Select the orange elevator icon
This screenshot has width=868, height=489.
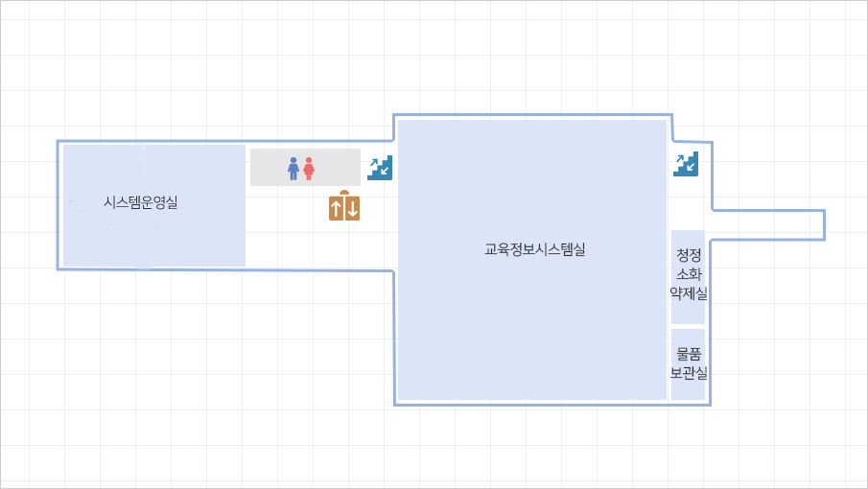tap(344, 206)
